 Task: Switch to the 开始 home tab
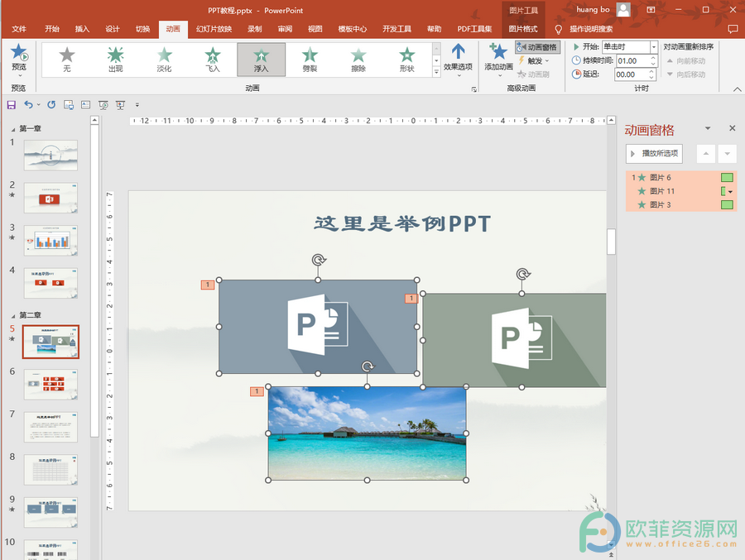pos(52,29)
